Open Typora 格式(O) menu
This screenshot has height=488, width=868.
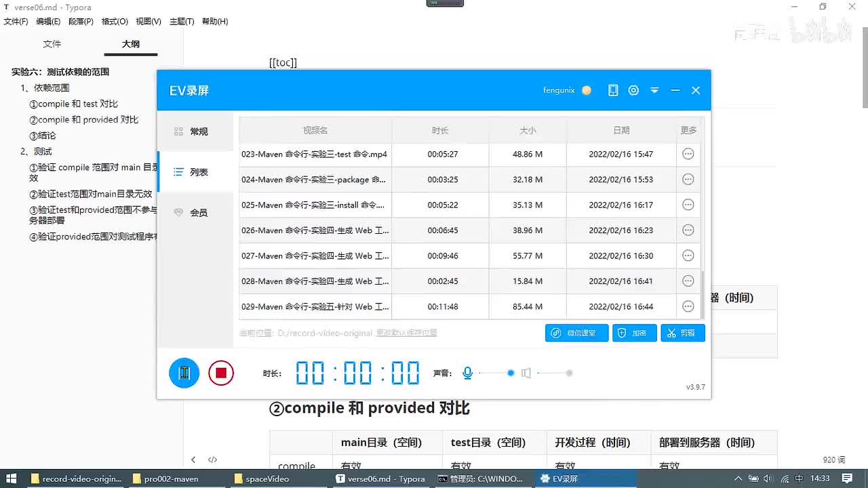[115, 21]
